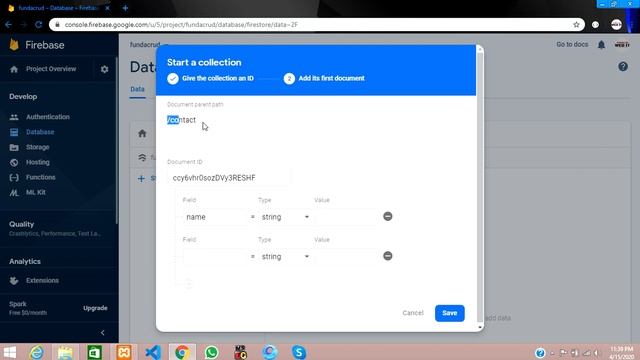Click the Hosting globe icon

[x=14, y=162]
